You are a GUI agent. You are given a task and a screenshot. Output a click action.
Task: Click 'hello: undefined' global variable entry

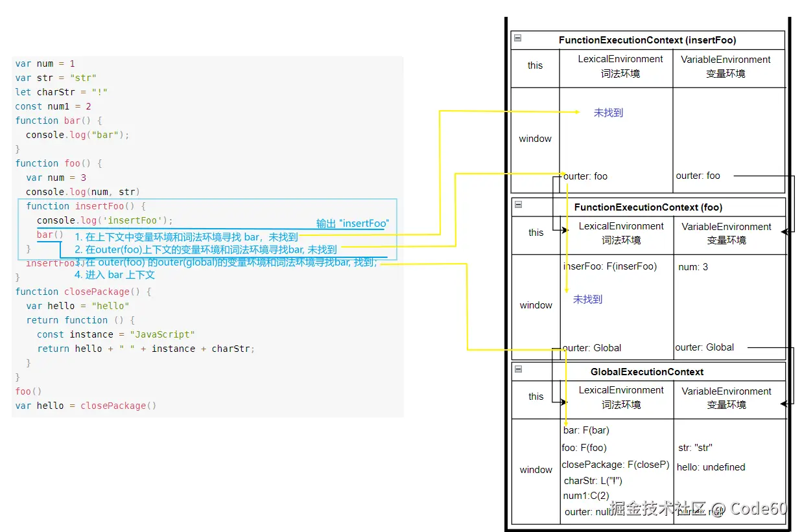pos(711,467)
